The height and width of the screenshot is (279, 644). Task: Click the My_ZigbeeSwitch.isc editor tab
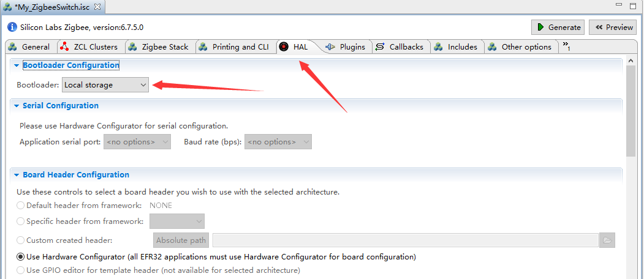pyautogui.click(x=51, y=7)
